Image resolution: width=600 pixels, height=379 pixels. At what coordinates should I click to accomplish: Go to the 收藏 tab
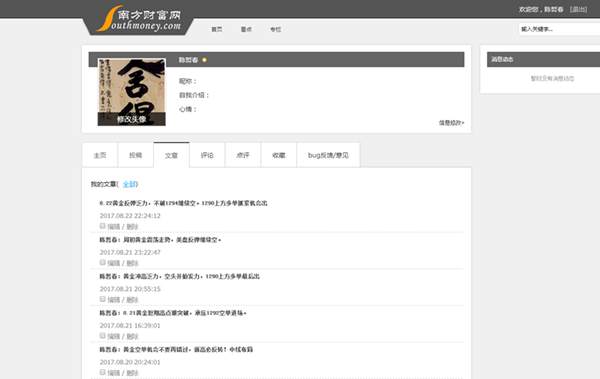[x=279, y=155]
